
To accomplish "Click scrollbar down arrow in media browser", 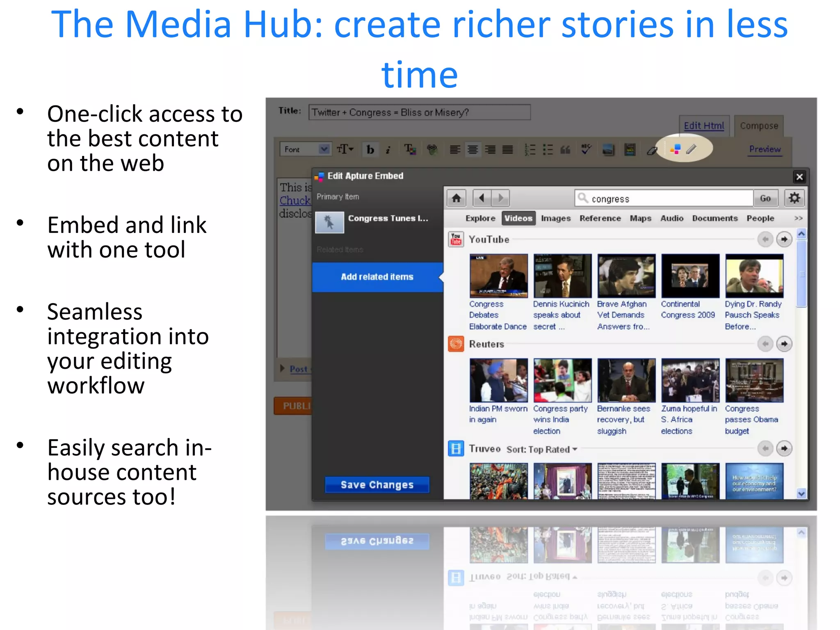I will tap(801, 494).
